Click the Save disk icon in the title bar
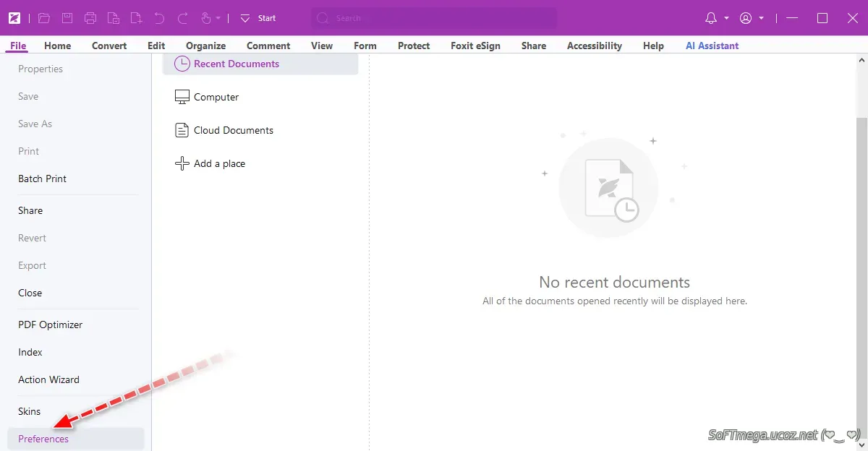This screenshot has height=451, width=868. click(67, 18)
